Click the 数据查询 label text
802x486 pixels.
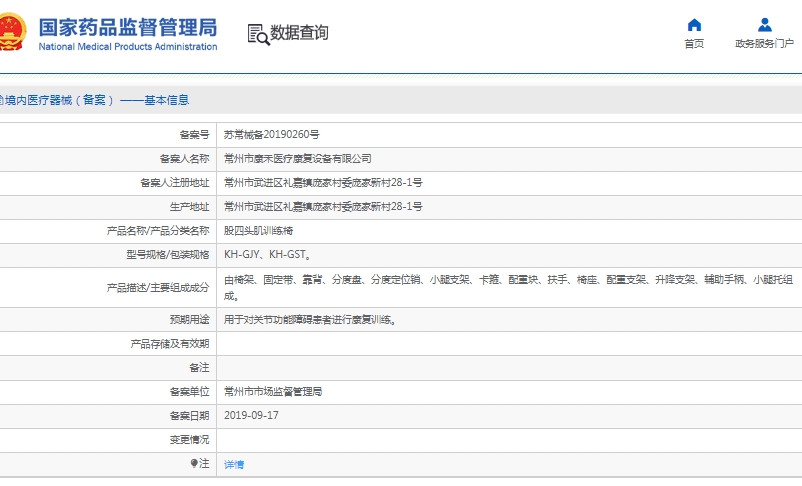coord(299,33)
